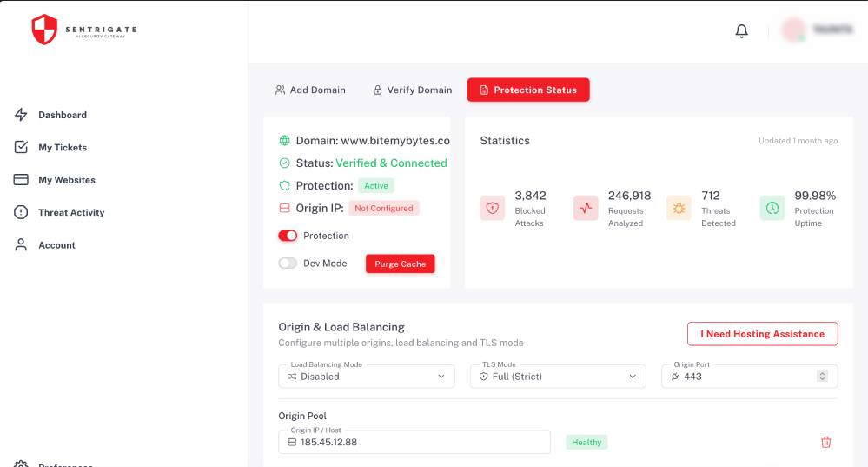Turn off the Protection toggle
This screenshot has width=868, height=467.
pos(288,236)
